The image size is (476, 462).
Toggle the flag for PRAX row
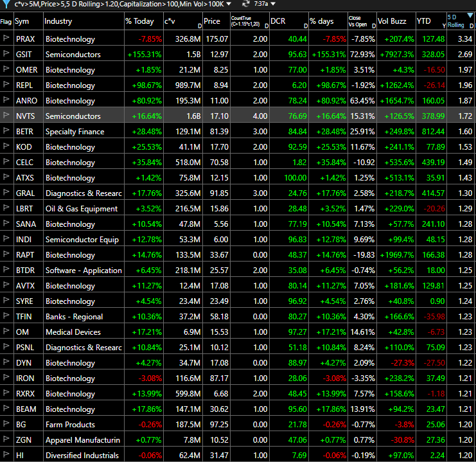(x=6, y=38)
